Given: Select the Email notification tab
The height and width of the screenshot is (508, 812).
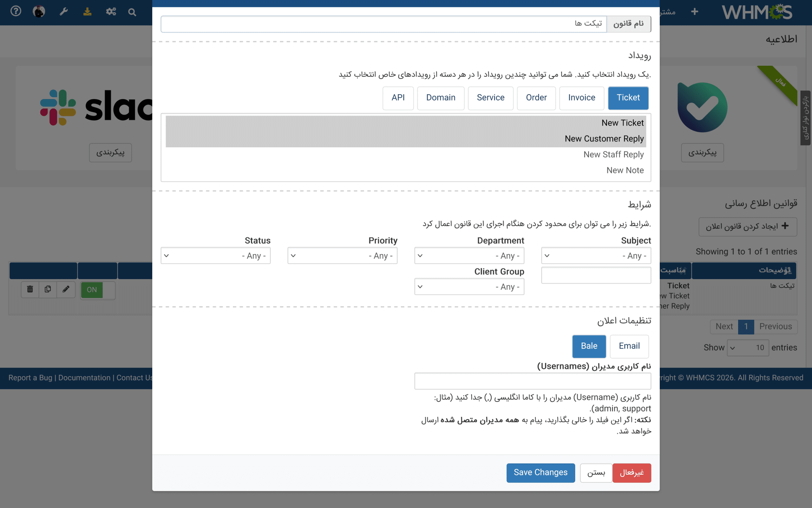Looking at the screenshot, I should tap(629, 346).
